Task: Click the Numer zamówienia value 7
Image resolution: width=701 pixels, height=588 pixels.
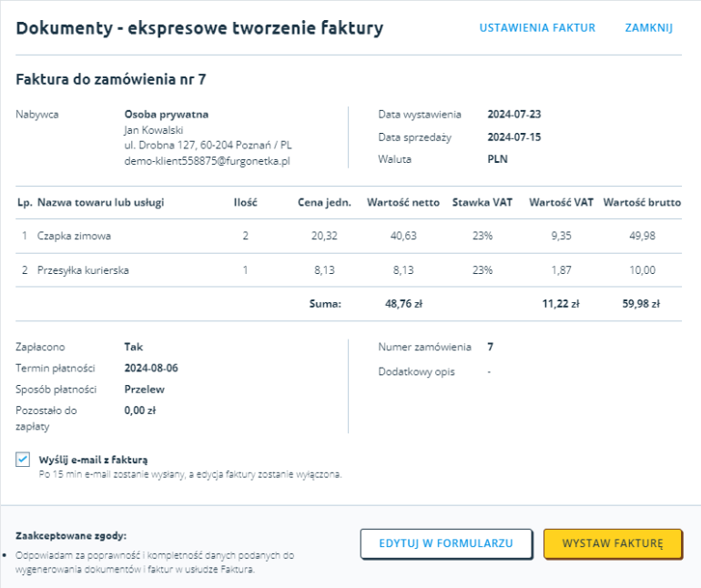Action: [x=491, y=347]
